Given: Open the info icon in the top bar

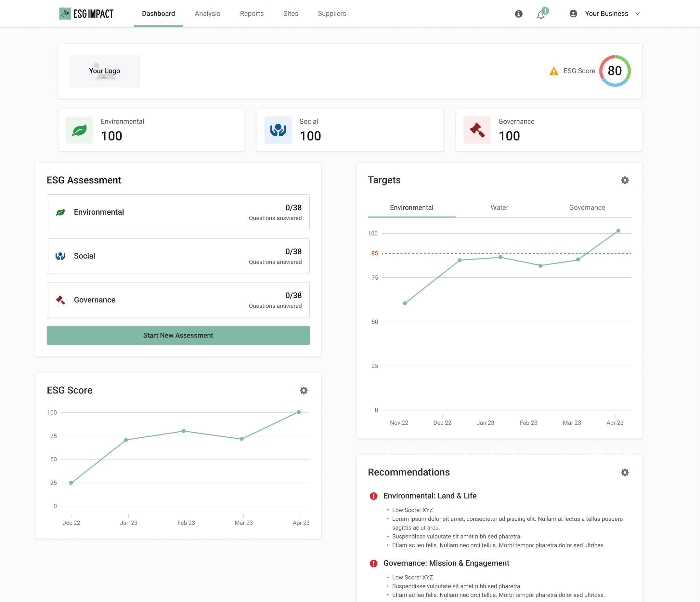Looking at the screenshot, I should pos(519,14).
